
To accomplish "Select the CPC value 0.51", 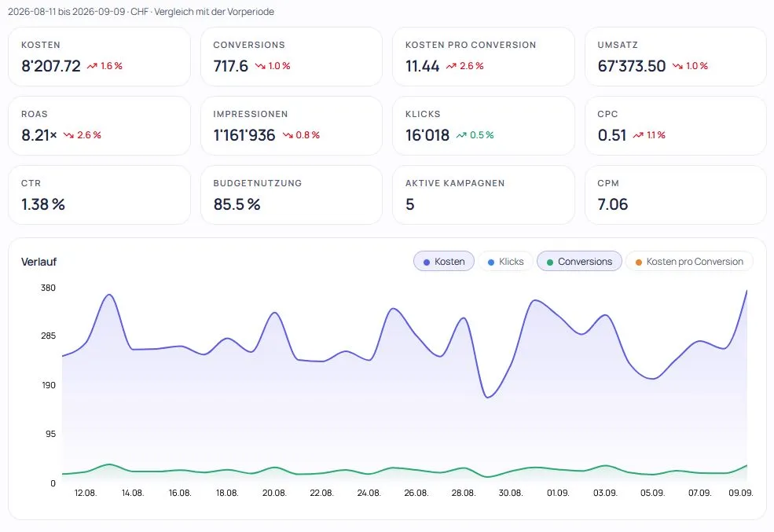I will click(x=611, y=134).
